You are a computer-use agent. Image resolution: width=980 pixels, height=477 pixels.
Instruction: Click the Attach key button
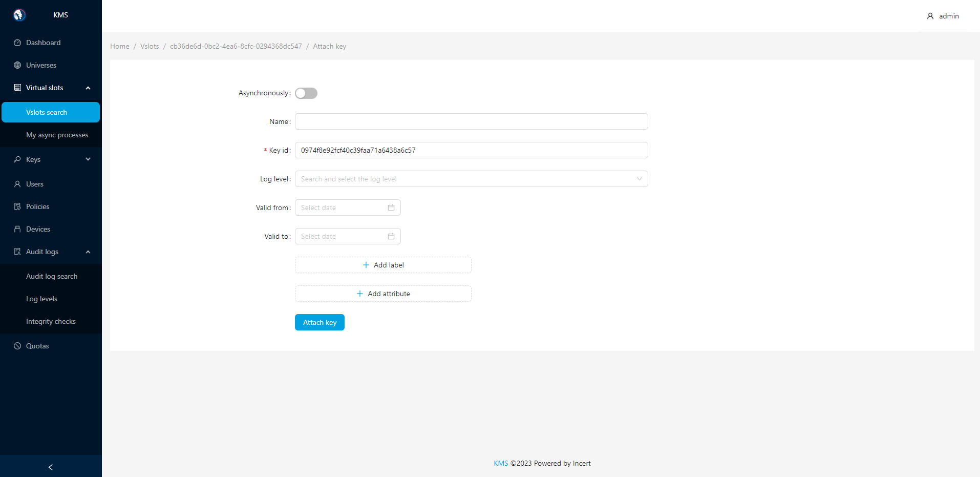[x=319, y=322]
